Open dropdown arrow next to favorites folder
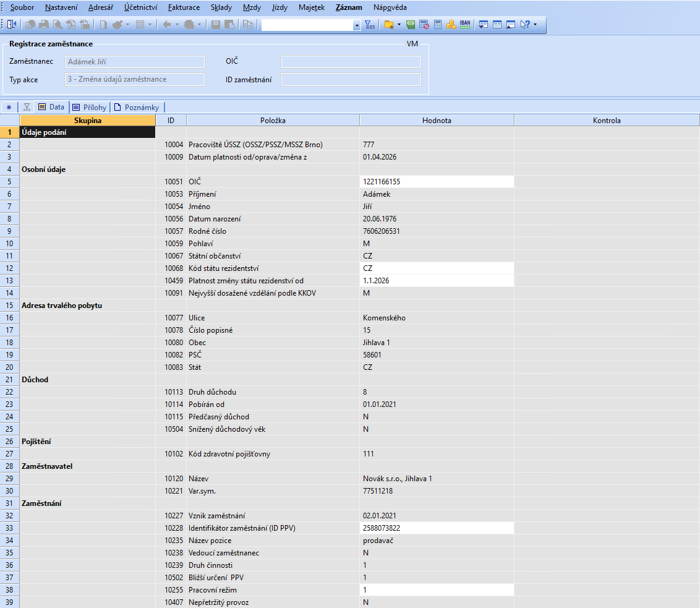This screenshot has height=608, width=700. (399, 25)
